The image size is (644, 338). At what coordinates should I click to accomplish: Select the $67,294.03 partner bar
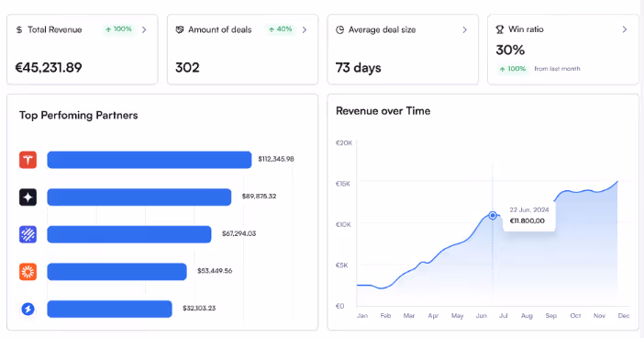129,234
